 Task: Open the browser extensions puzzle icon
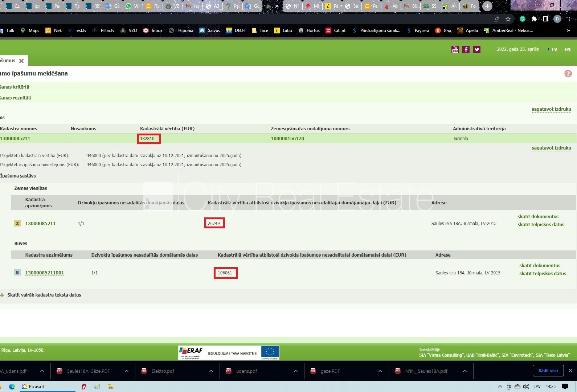(534, 19)
